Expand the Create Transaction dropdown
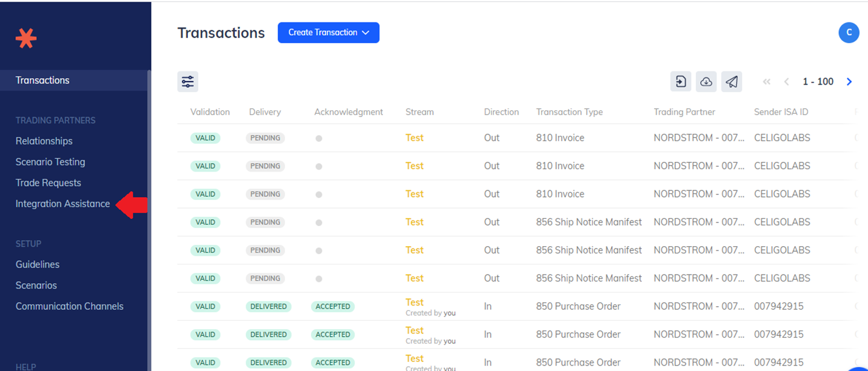 [329, 33]
